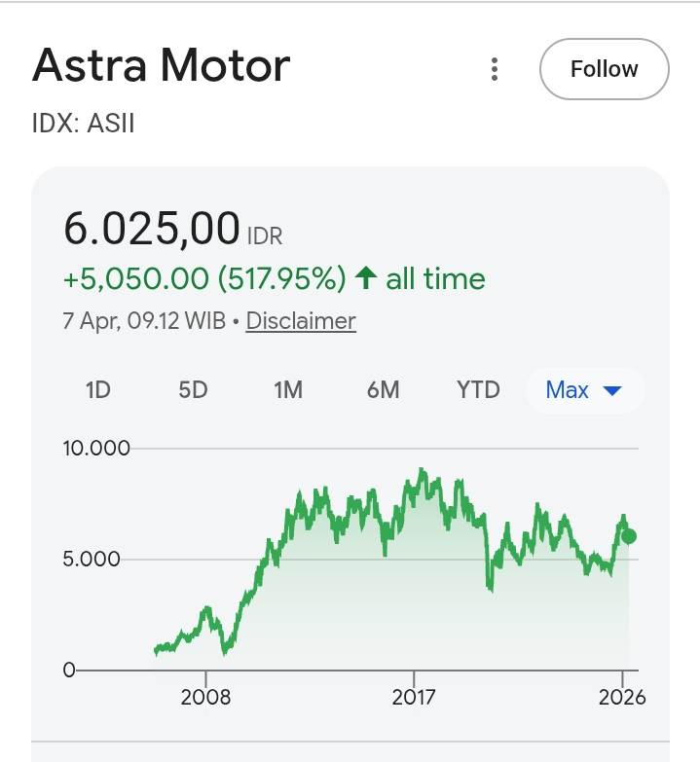Click the 2026 label on the time axis
Screen dimensions: 700x762
623,697
